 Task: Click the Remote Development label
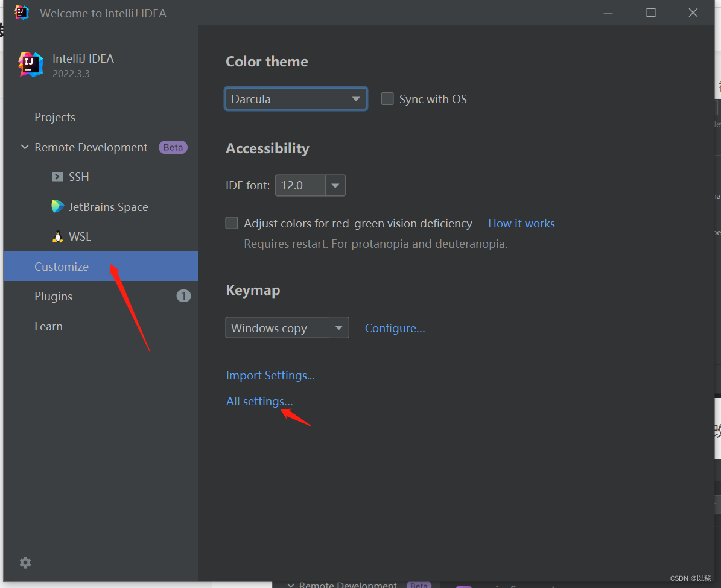tap(91, 148)
